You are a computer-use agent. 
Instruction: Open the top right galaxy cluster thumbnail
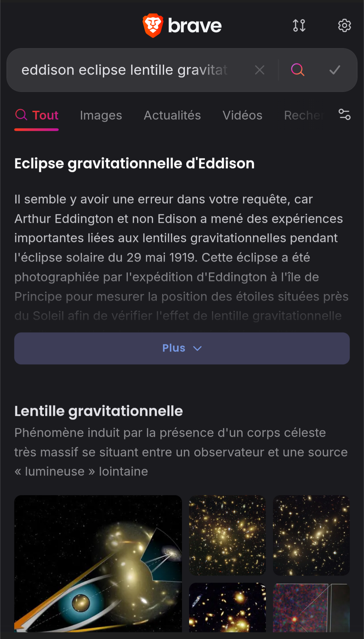(x=311, y=535)
